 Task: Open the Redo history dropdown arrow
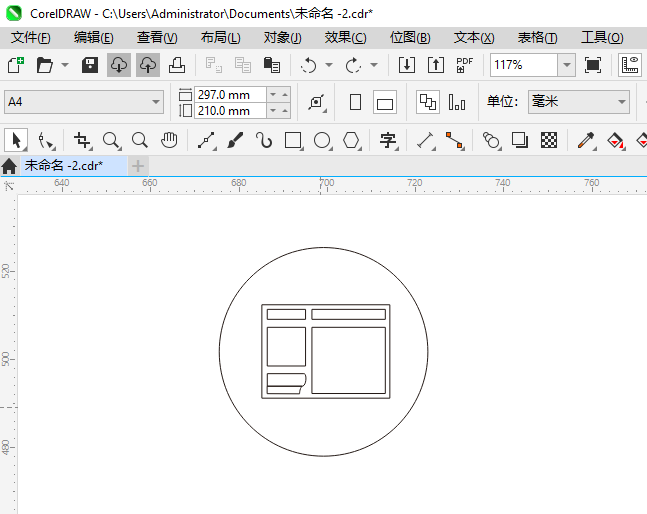374,65
